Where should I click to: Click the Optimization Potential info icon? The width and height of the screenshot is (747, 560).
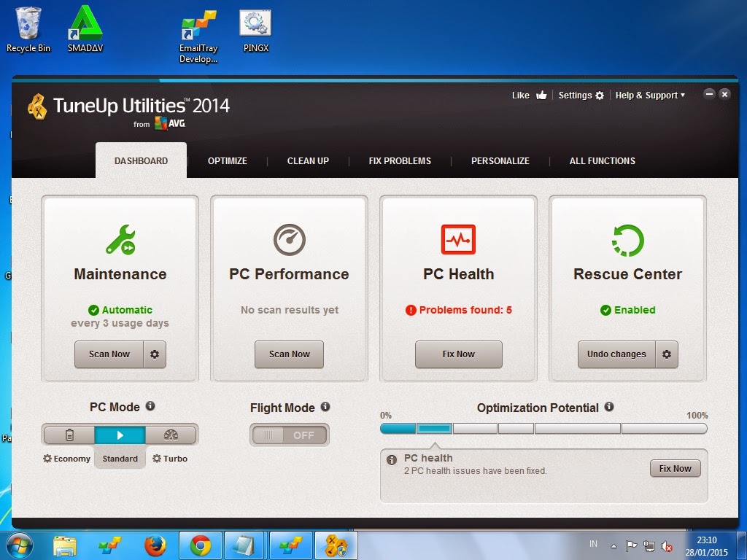click(x=609, y=407)
